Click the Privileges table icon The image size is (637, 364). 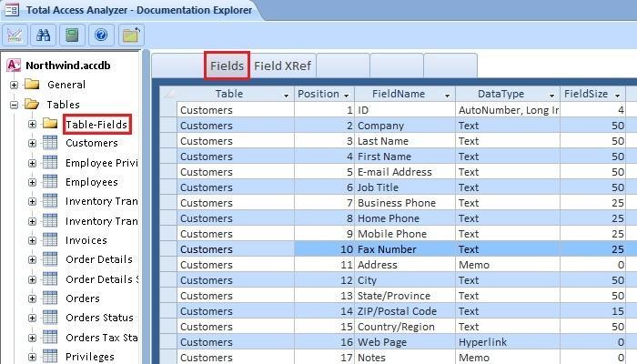click(x=50, y=356)
